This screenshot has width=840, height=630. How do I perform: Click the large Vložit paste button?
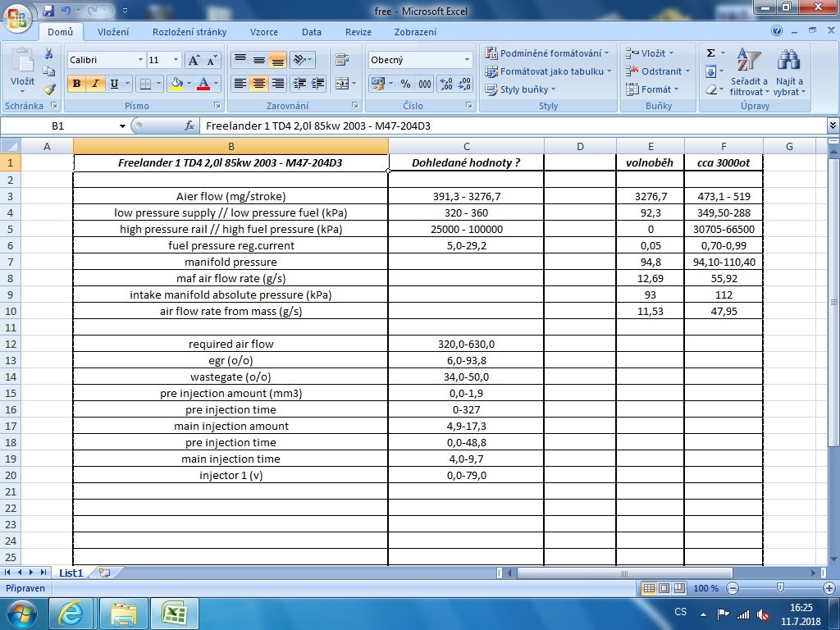coord(22,70)
